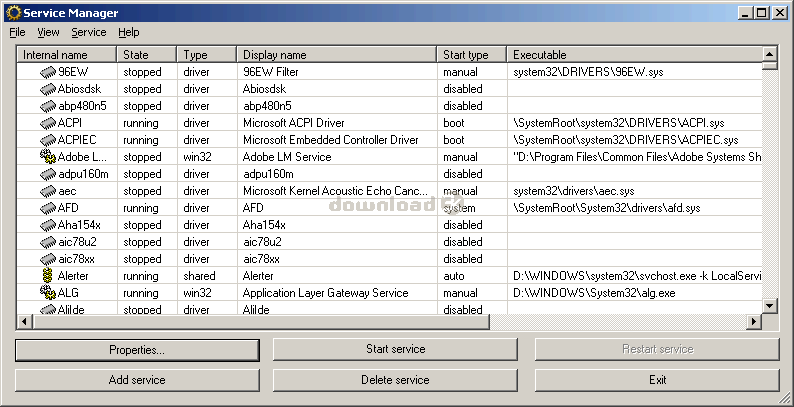Click the 96EW driver chip icon

click(48, 72)
